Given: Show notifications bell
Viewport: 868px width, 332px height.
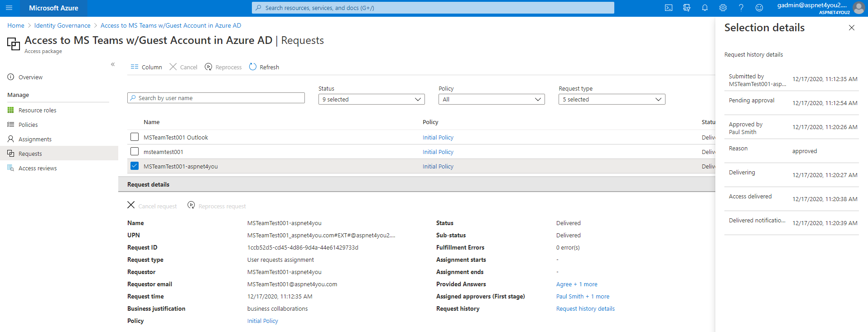Looking at the screenshot, I should coord(705,8).
